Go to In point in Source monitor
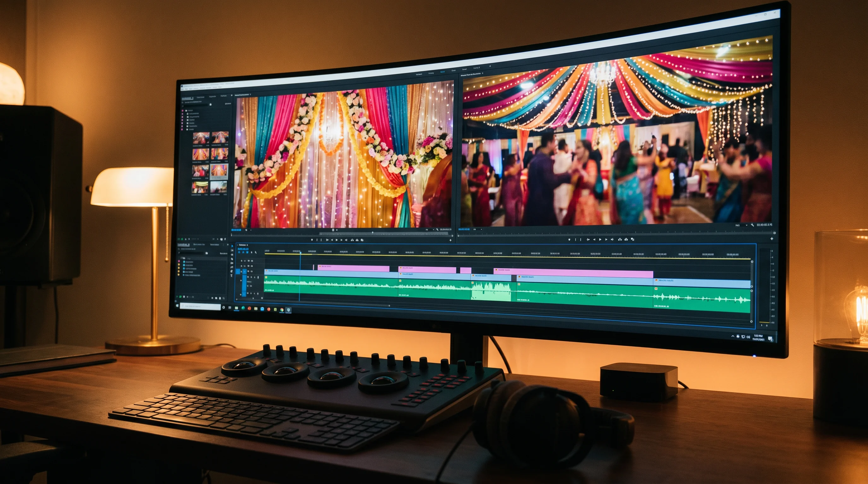The height and width of the screenshot is (484, 868). (327, 240)
